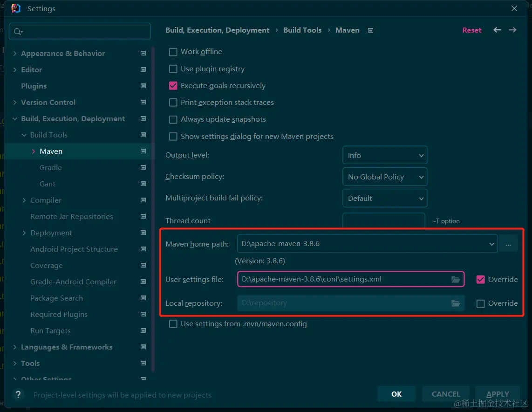Image resolution: width=532 pixels, height=412 pixels.
Task: Select Gant under Build Tools
Action: (x=47, y=184)
